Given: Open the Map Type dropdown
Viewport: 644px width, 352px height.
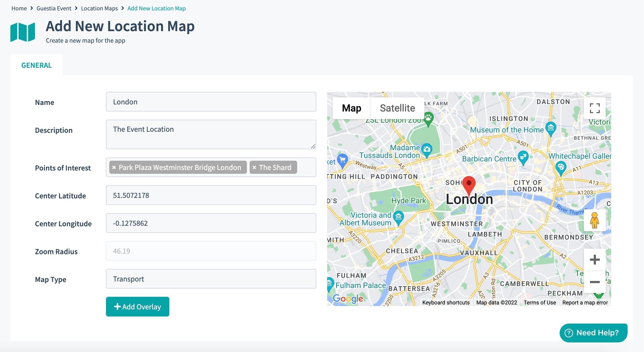Looking at the screenshot, I should [x=211, y=279].
